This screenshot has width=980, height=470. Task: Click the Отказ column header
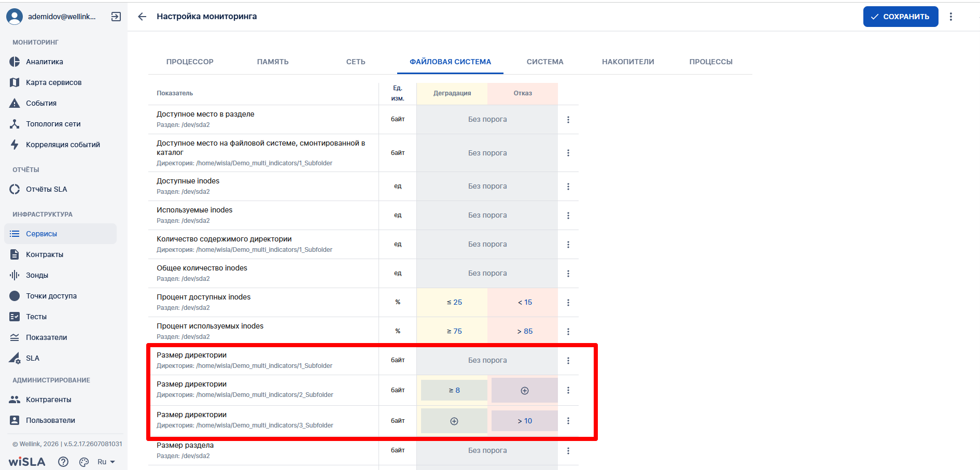pos(523,93)
